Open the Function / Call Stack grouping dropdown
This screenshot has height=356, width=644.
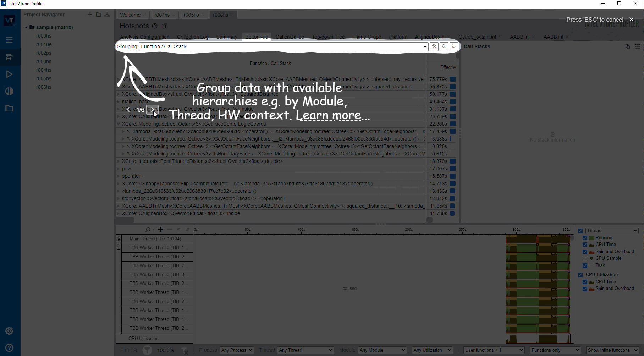tap(284, 46)
